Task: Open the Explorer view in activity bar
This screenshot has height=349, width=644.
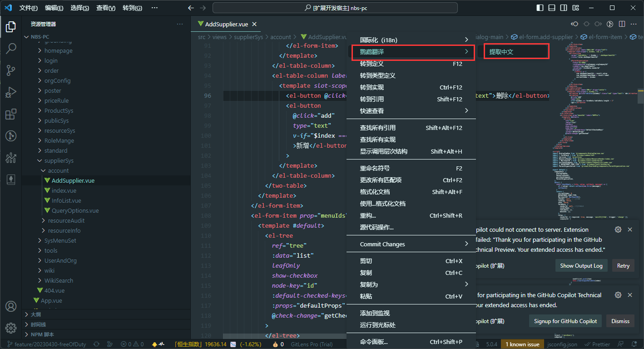Action: 11,26
